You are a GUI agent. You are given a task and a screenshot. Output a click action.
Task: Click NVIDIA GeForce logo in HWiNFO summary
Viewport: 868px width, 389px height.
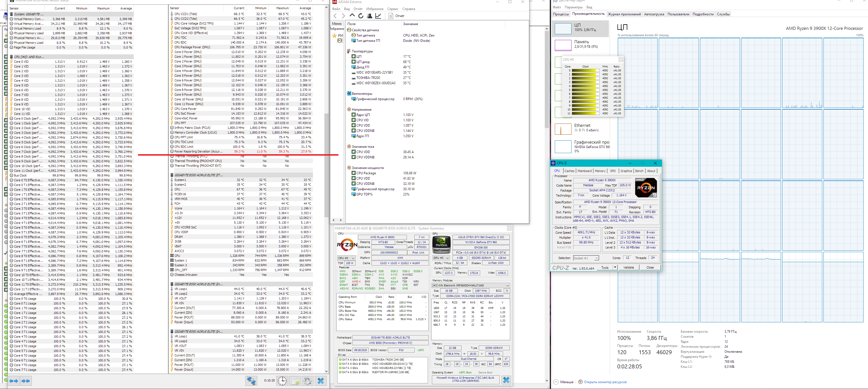coord(441,245)
